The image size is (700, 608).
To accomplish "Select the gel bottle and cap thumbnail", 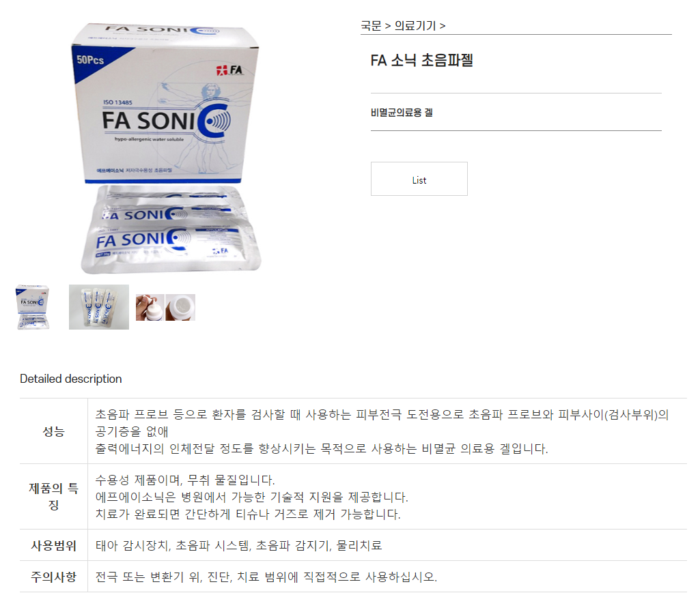I will (x=165, y=307).
